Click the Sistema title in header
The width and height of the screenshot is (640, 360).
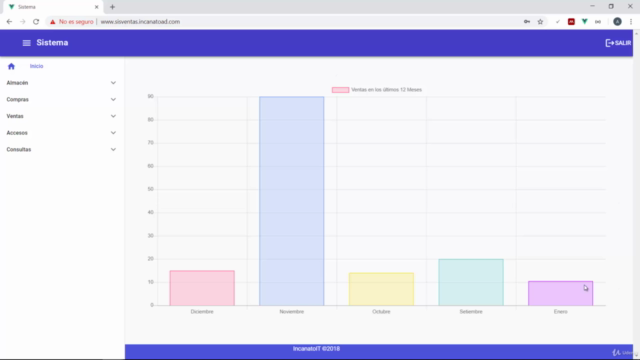tap(52, 43)
